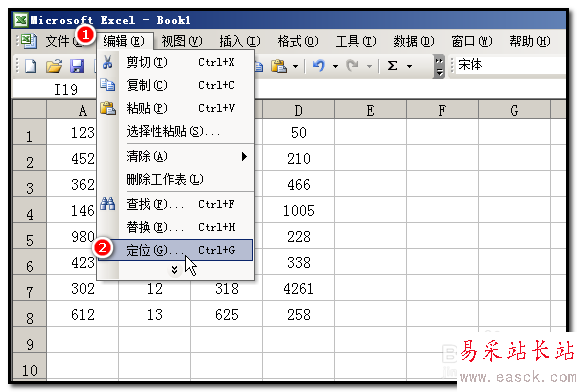This screenshot has height=392, width=577.
Task: Choose 复制(C) from the Edit menu
Action: pos(176,85)
